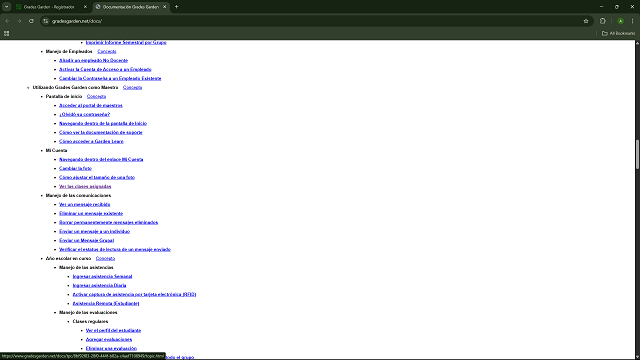Restore down the Chrome window
The width and height of the screenshot is (640, 360).
coord(617,7)
